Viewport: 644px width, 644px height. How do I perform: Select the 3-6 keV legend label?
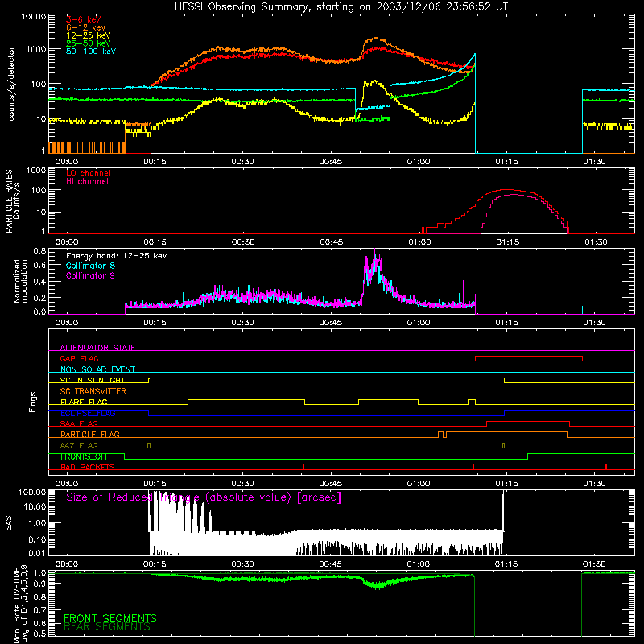[84, 19]
